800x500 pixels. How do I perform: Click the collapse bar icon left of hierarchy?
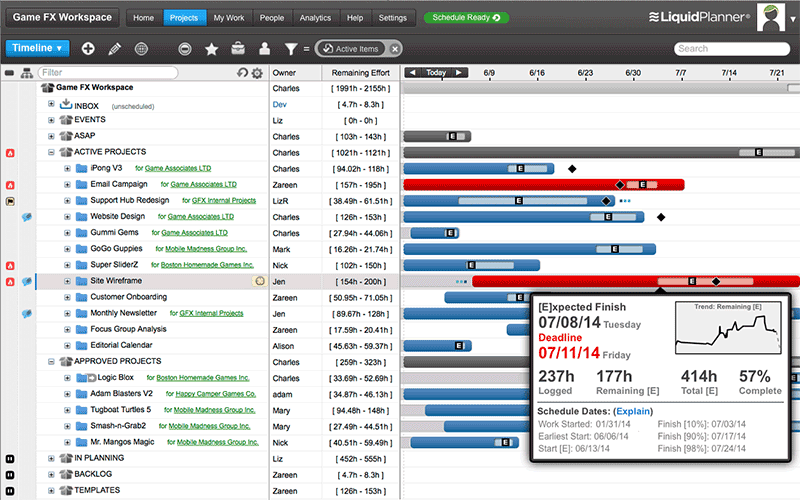point(9,73)
